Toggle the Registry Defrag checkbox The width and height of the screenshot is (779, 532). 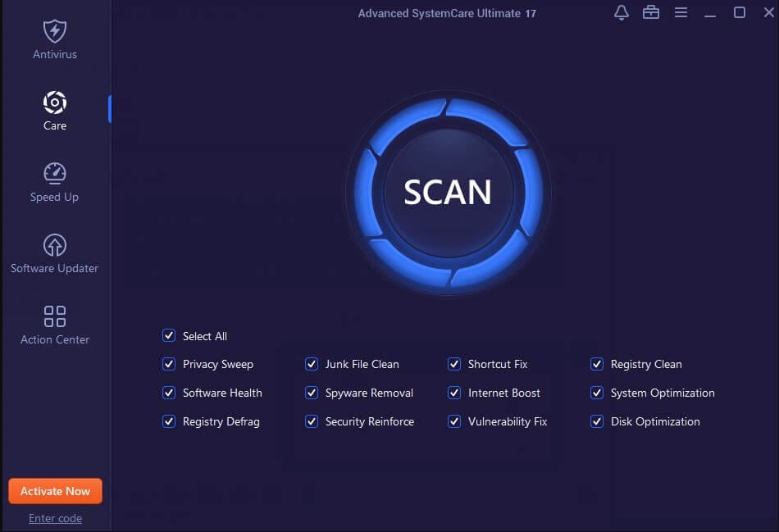[169, 421]
